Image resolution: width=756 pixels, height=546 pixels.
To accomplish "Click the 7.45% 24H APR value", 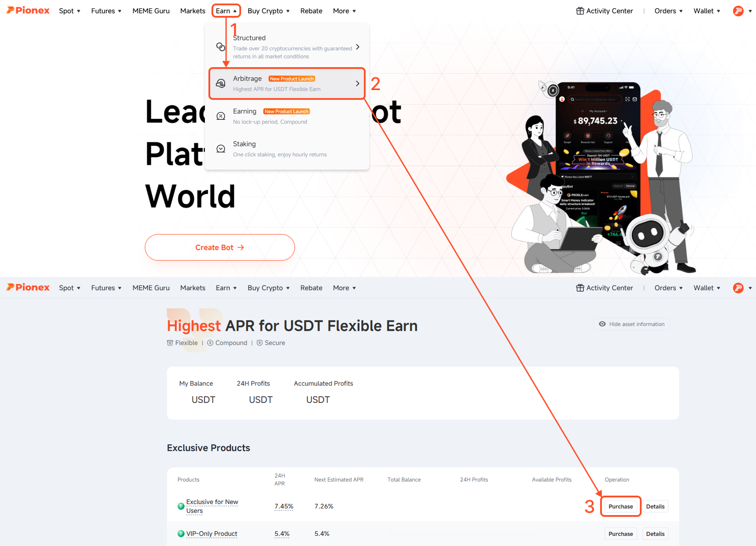I will pos(283,506).
